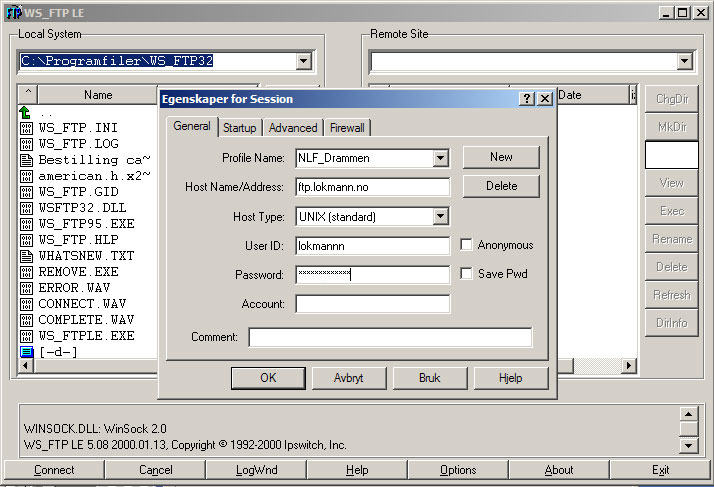
Task: Open the Host Type dropdown
Action: tap(441, 217)
